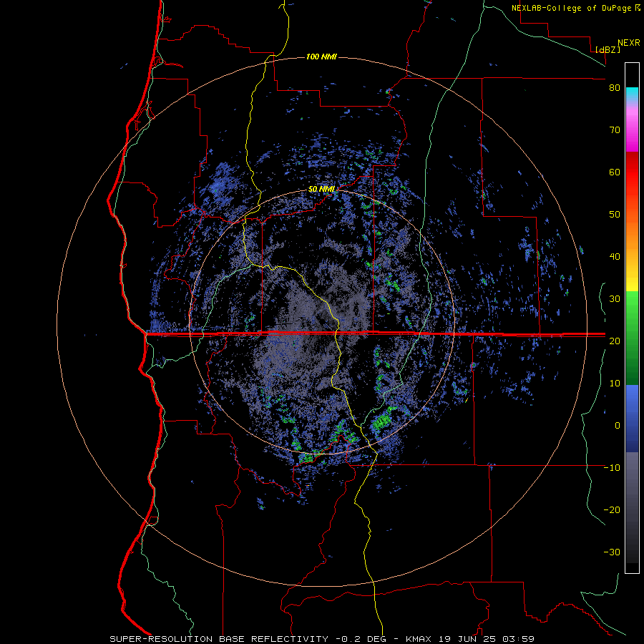Click the 'SUPER-RESOLUTION BASE REFLECTIVITY' caption text
Viewport: 644px width, 644px height.
(219, 639)
